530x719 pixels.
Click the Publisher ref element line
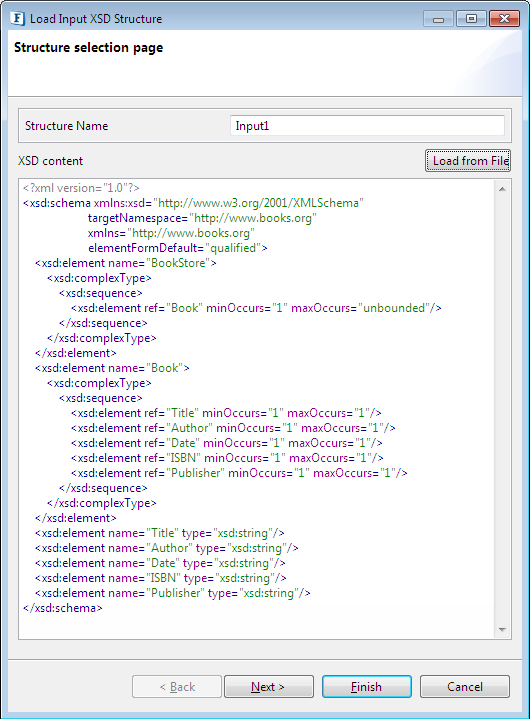click(239, 473)
